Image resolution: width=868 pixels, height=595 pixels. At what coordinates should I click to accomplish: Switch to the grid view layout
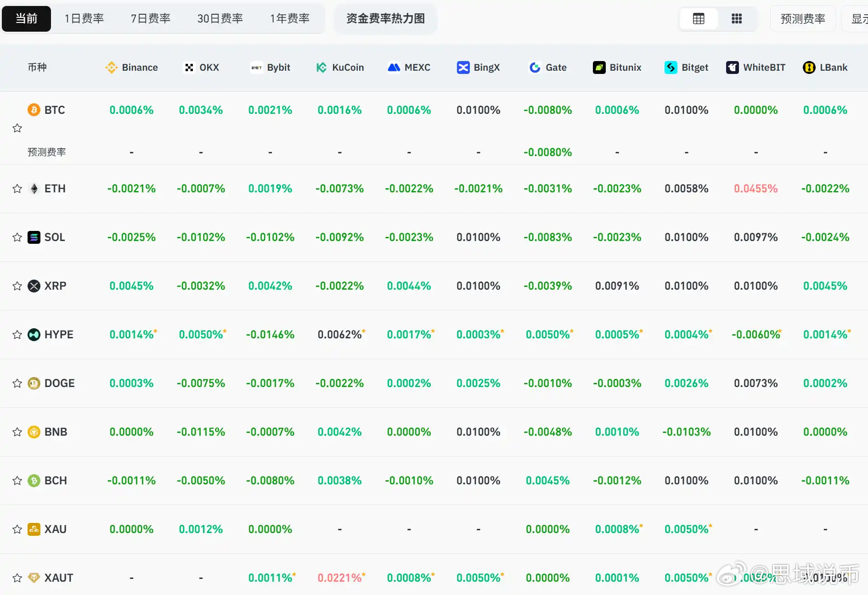tap(737, 18)
